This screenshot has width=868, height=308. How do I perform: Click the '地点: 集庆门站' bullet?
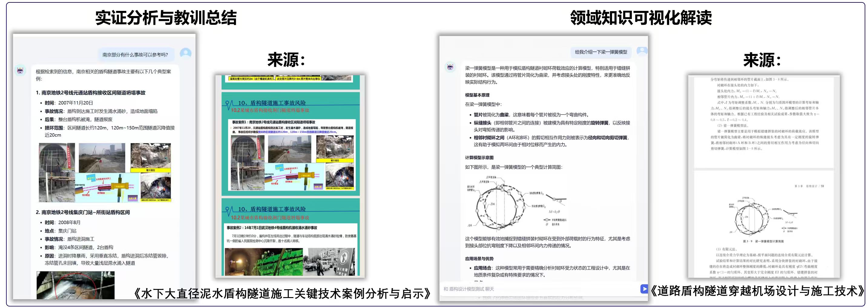pyautogui.click(x=61, y=231)
